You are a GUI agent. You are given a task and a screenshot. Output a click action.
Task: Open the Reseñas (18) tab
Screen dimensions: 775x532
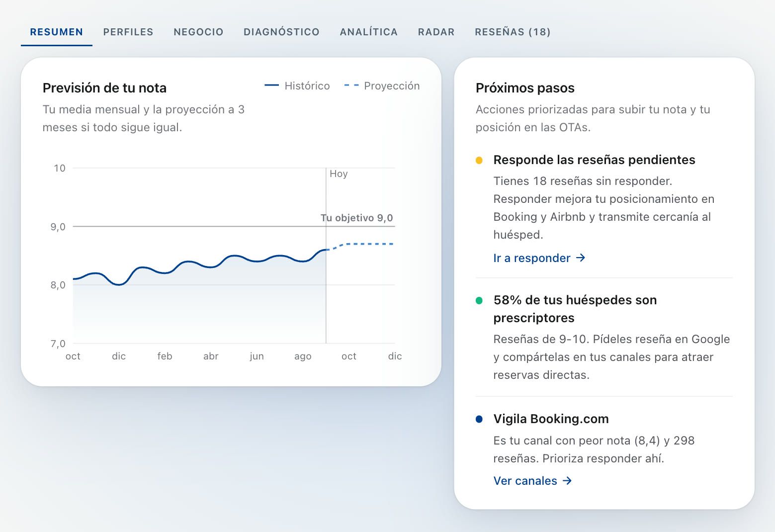pyautogui.click(x=513, y=32)
